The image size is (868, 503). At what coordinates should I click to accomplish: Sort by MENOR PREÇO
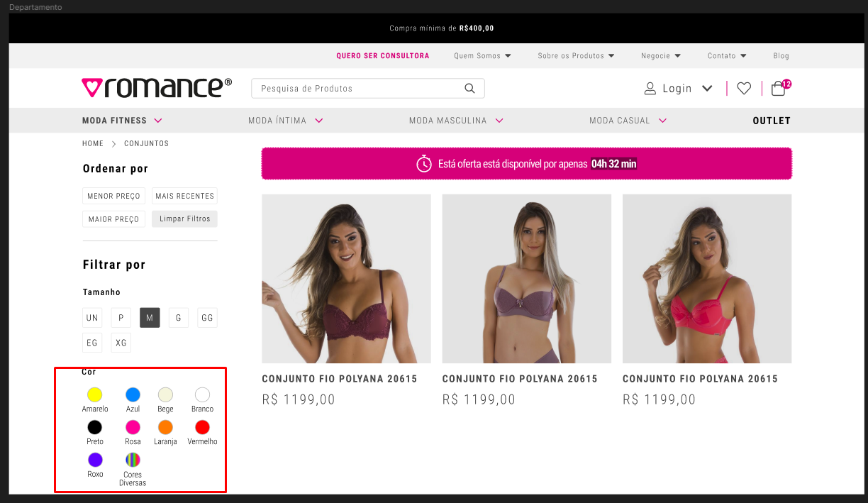pos(113,196)
